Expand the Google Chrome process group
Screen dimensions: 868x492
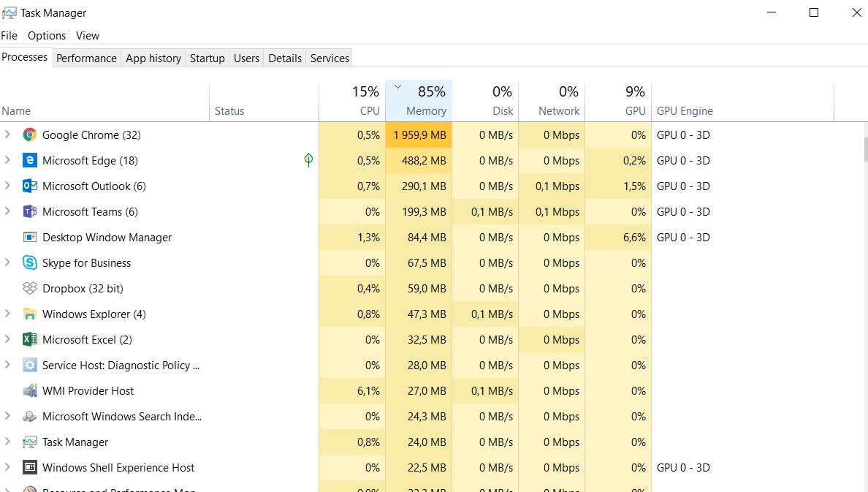(8, 135)
